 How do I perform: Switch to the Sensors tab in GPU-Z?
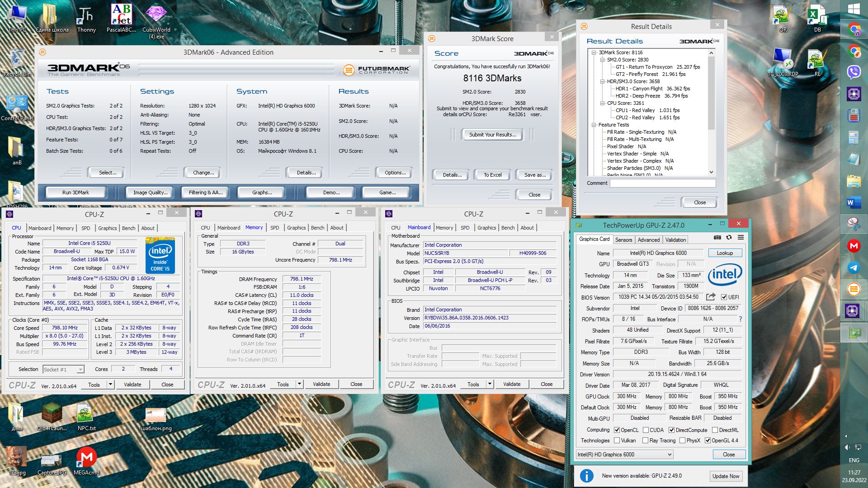click(x=623, y=240)
